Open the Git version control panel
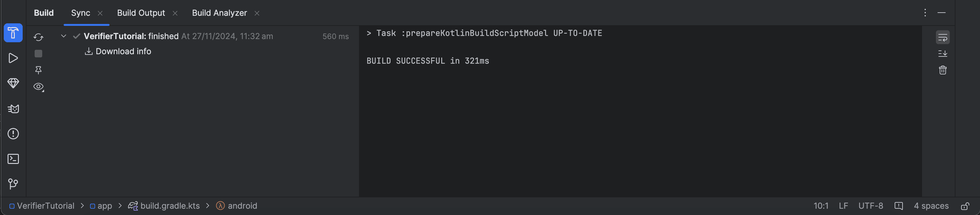Screen dimensions: 980x215 13,184
